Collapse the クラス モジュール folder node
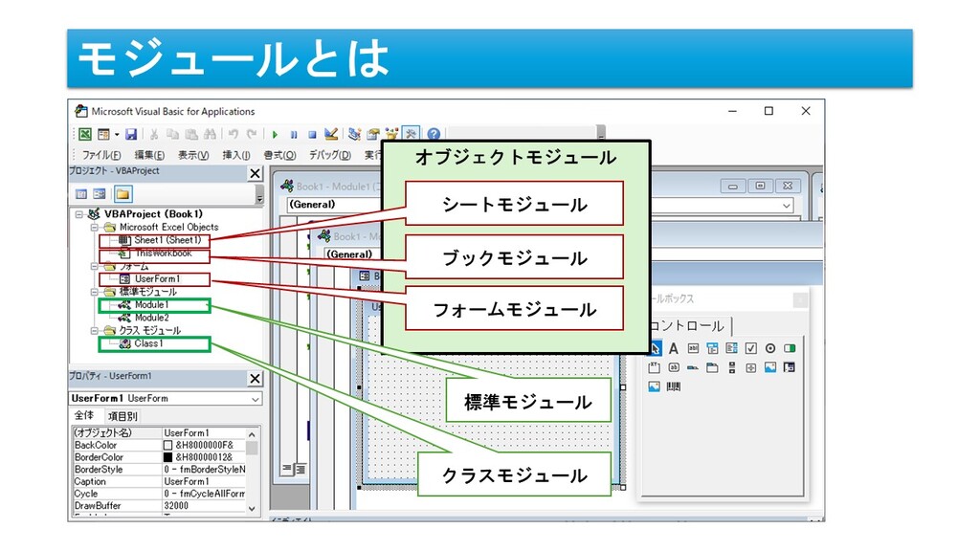Image resolution: width=980 pixels, height=551 pixels. pyautogui.click(x=94, y=330)
